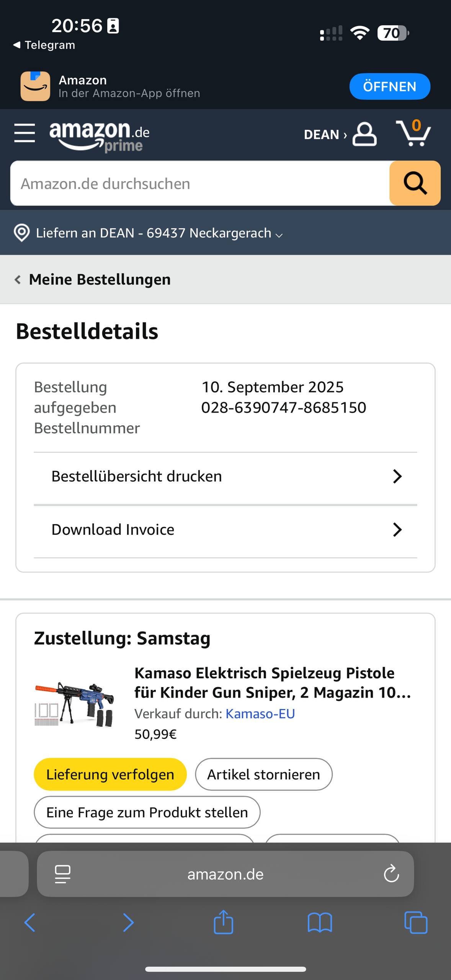Open the shopping cart
Viewport: 451px width, 980px height.
pos(413,133)
